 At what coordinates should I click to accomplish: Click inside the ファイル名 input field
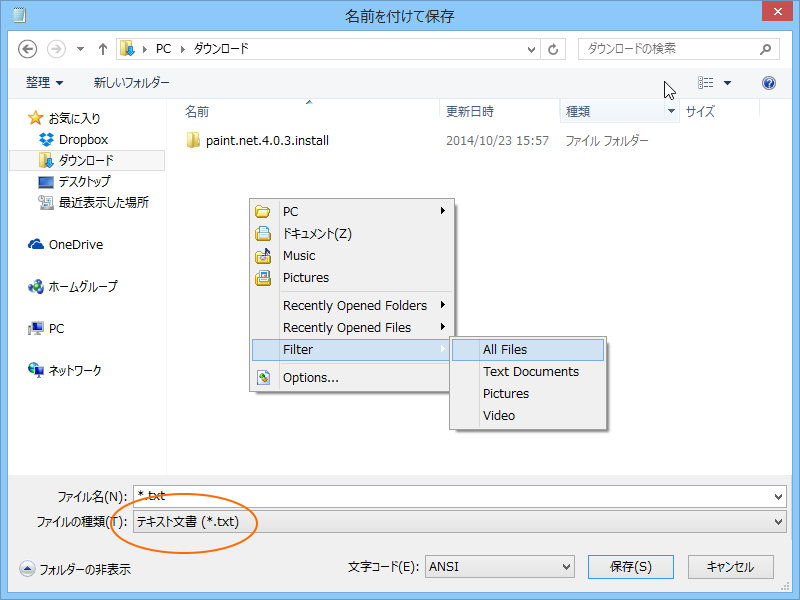[x=300, y=495]
